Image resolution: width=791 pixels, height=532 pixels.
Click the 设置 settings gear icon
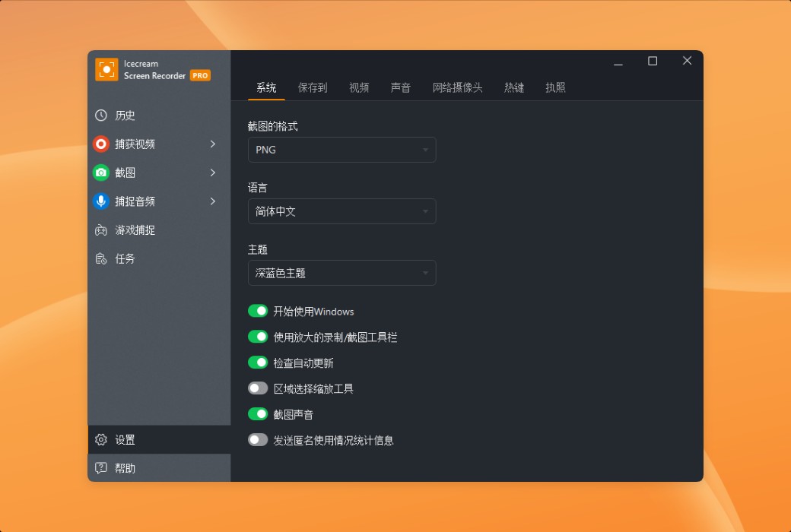pyautogui.click(x=100, y=439)
